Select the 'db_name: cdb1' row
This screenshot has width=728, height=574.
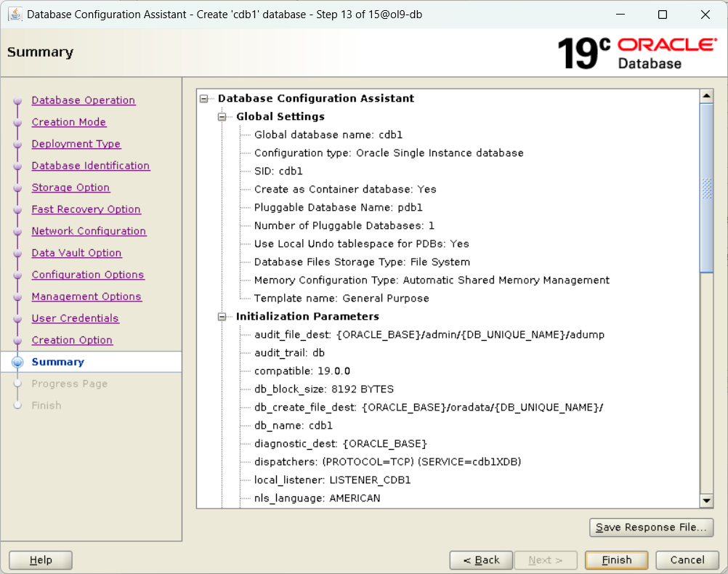[293, 425]
